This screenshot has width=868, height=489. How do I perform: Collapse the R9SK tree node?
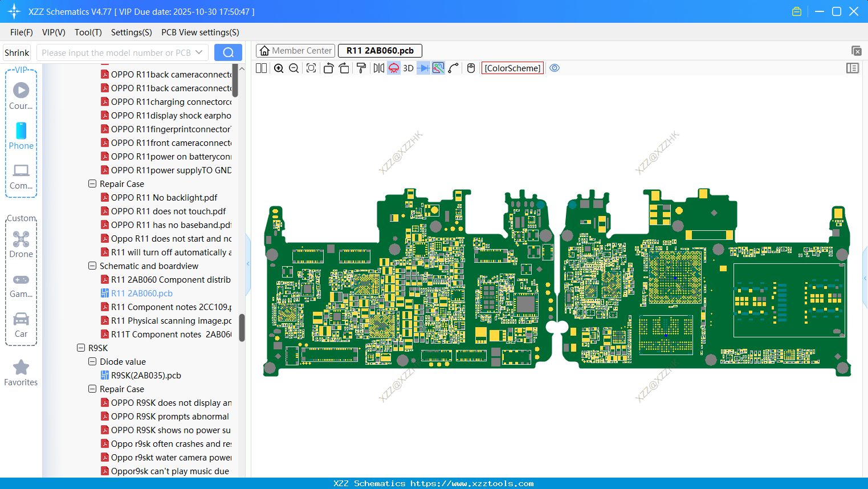coord(81,348)
